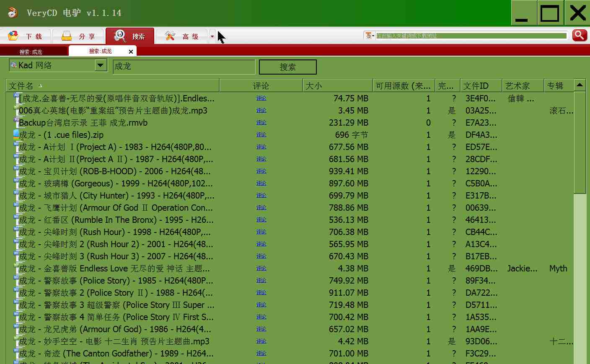Click the archive icon of (1 .cue files).zip
Viewport: 590px width, 364px height.
pos(16,134)
